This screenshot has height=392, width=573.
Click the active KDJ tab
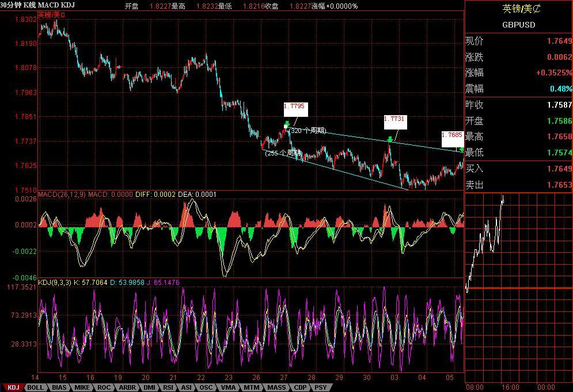click(13, 387)
